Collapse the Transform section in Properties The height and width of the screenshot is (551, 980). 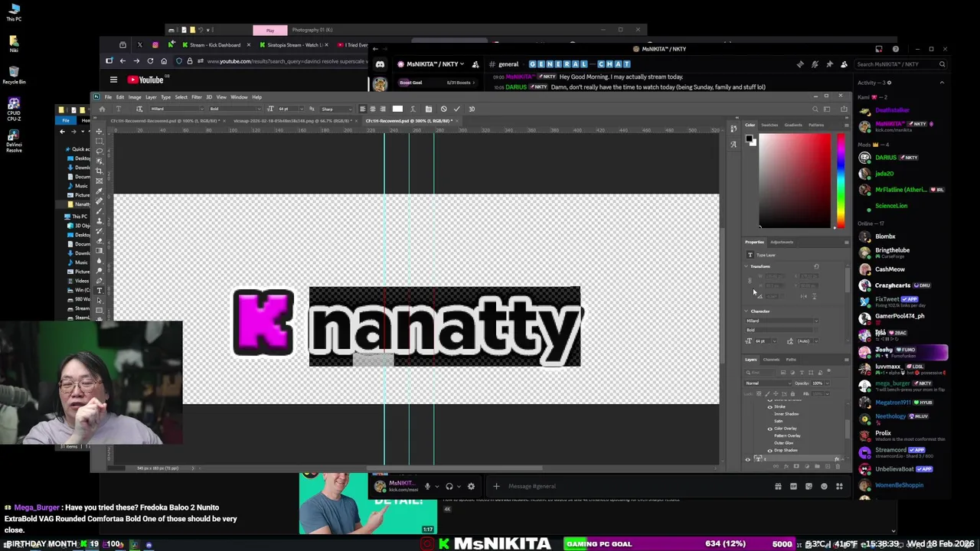coord(746,266)
